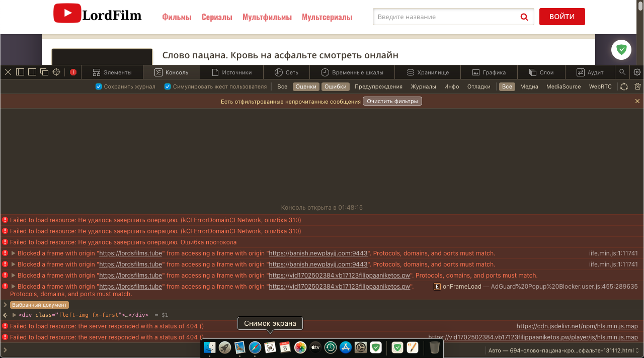Screen dimensions: 644x358
Task: Expand the first Blocked a frame message
Action: (13, 253)
